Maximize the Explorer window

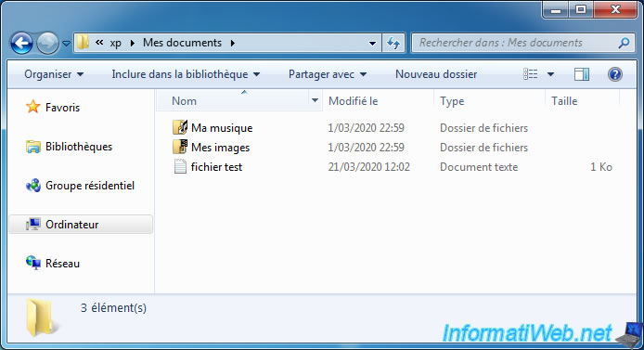point(581,9)
